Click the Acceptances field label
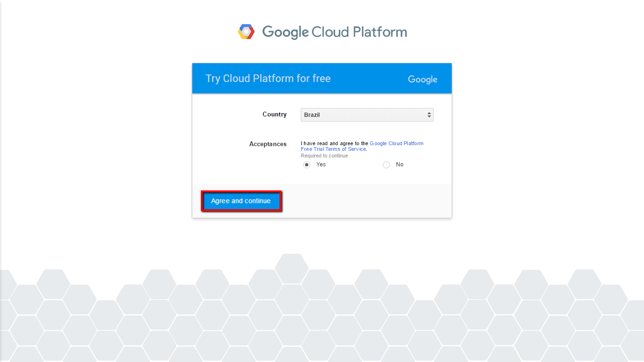Image resolution: width=644 pixels, height=362 pixels. coord(268,144)
